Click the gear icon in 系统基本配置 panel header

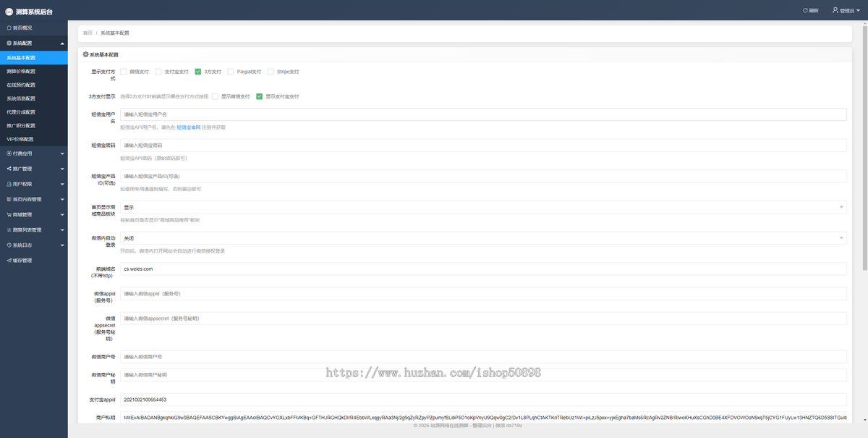click(86, 54)
